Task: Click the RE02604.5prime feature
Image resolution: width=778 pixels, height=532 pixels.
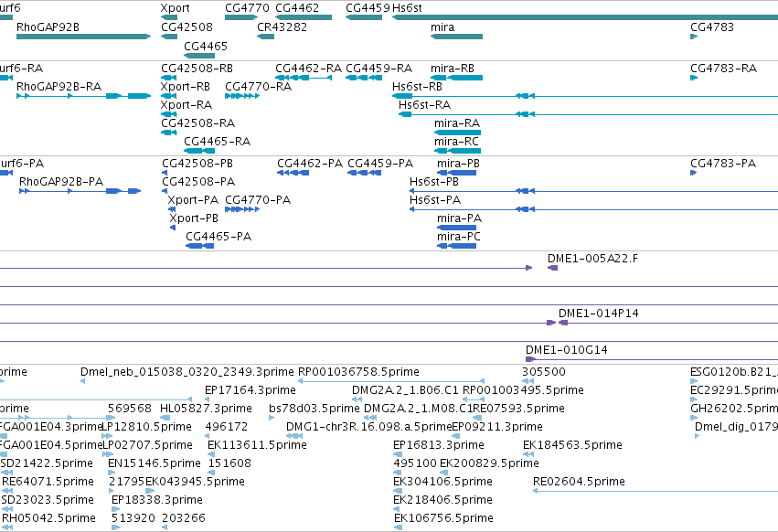Action: point(655,491)
